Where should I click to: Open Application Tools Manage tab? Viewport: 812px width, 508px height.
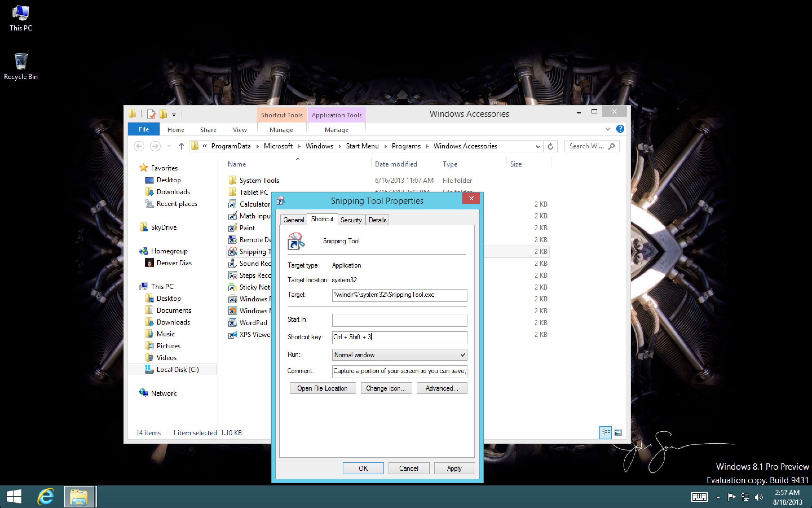click(x=337, y=130)
